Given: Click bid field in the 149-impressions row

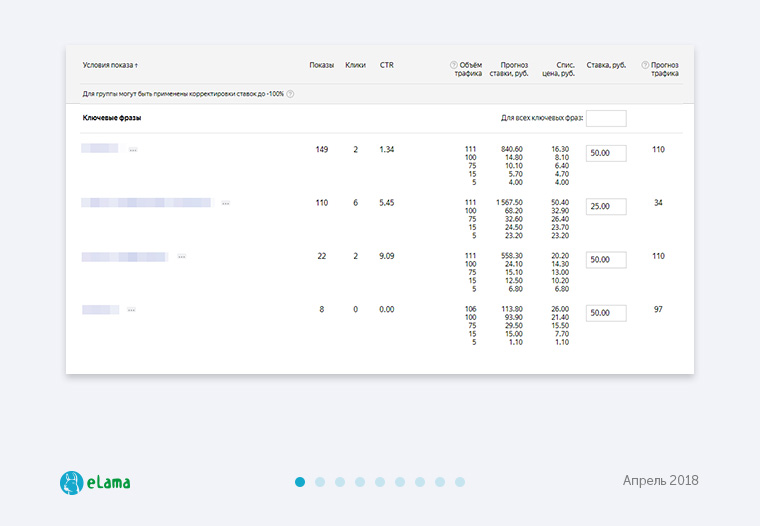Looking at the screenshot, I should [606, 154].
